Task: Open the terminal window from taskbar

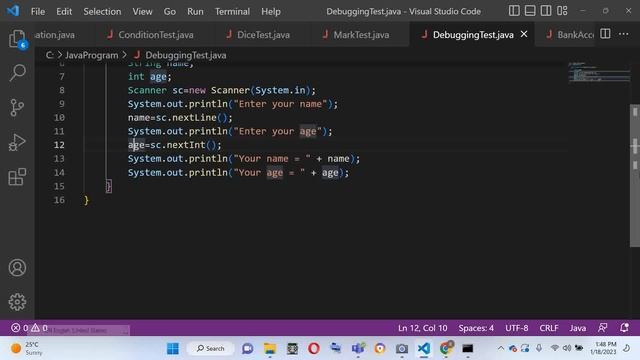Action: click(467, 349)
